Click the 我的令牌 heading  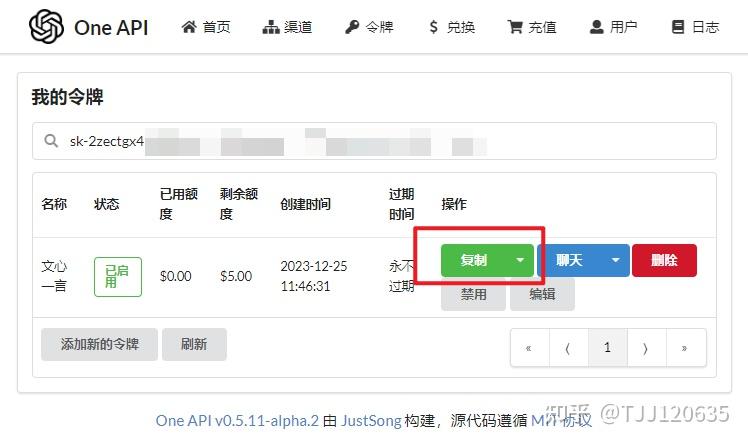tap(68, 97)
